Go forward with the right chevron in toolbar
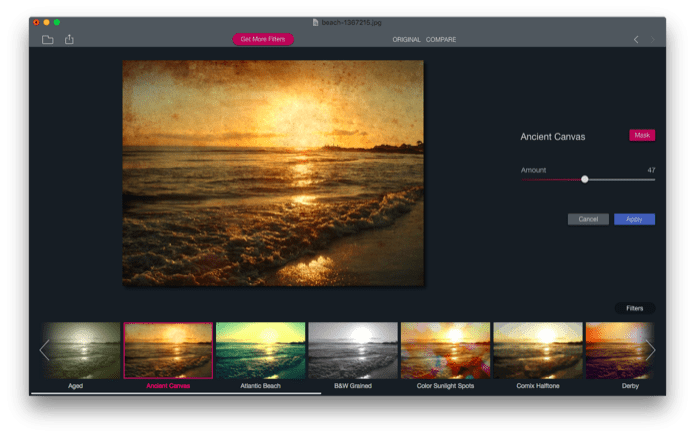The height and width of the screenshot is (437, 695). pyautogui.click(x=652, y=39)
